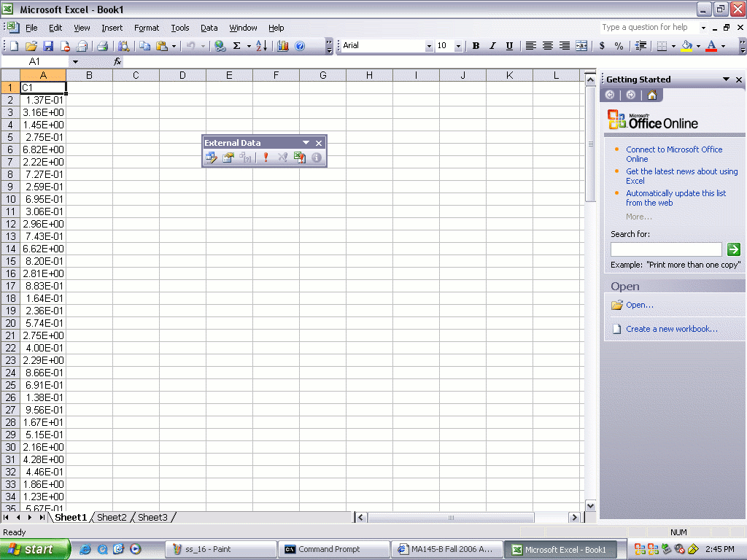Click the Print icon
The image size is (747, 560).
[103, 46]
